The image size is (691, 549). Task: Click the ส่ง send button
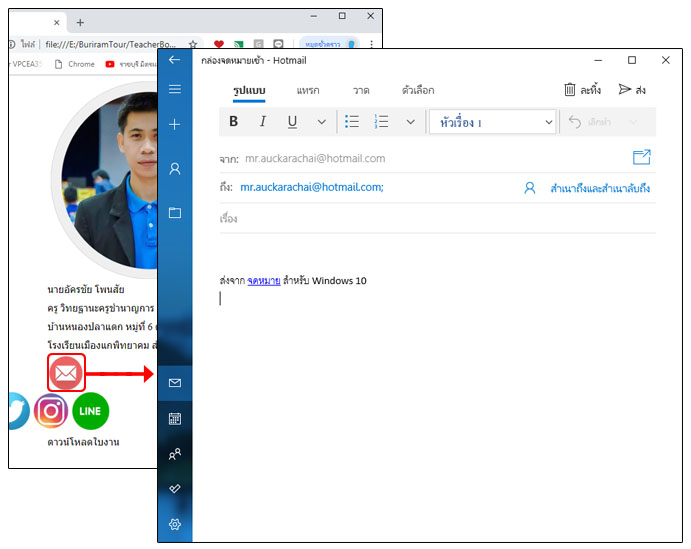(632, 90)
